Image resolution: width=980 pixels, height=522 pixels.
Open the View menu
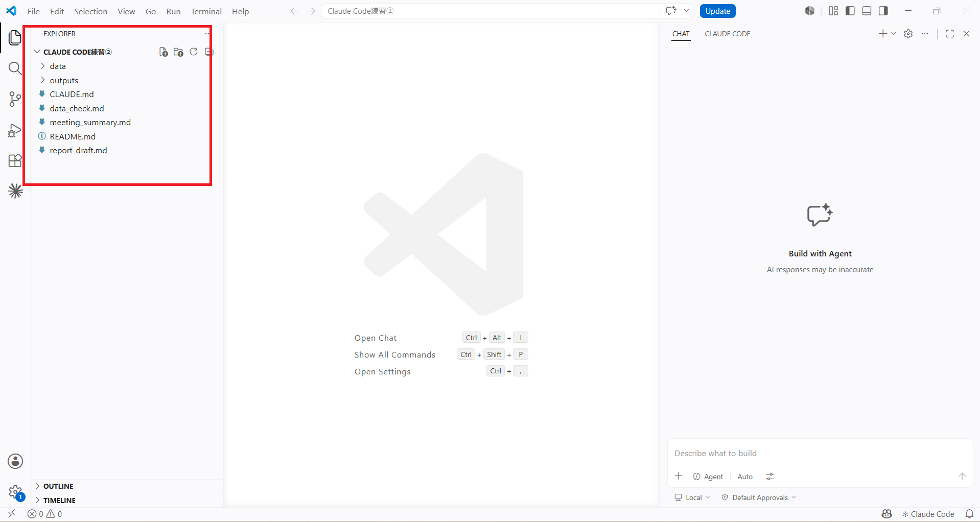(126, 11)
